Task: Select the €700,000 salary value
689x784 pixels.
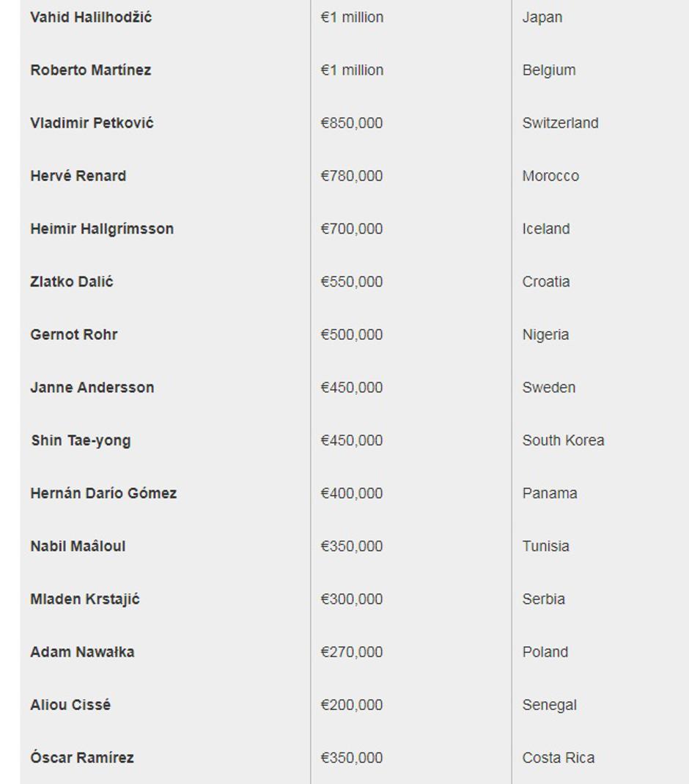Action: [352, 229]
